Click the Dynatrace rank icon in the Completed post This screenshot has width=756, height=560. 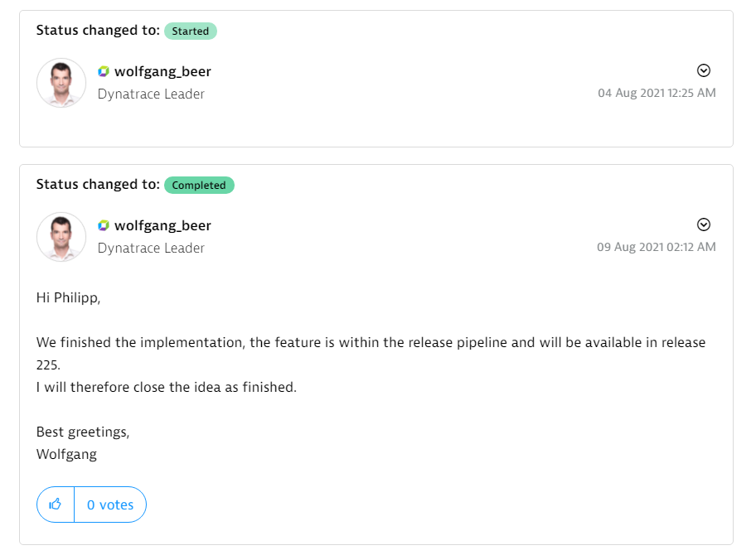104,226
